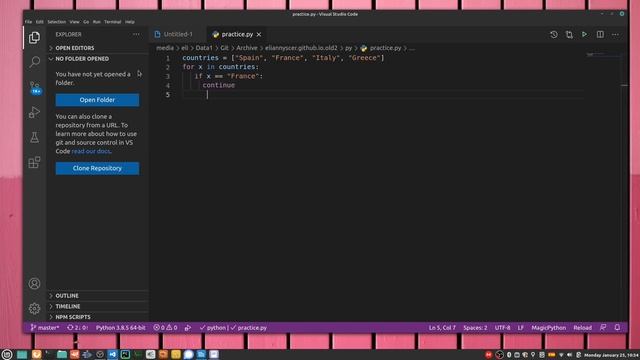Open editor more actions ellipsis
The image size is (640, 360).
pyautogui.click(x=615, y=35)
